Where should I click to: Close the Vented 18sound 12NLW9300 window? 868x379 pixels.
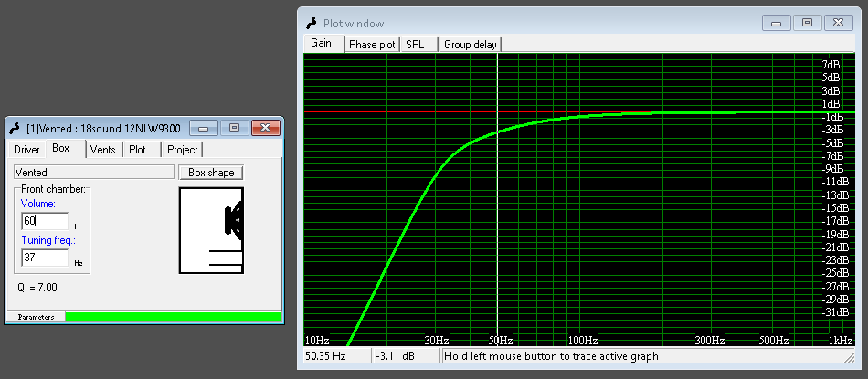click(264, 128)
